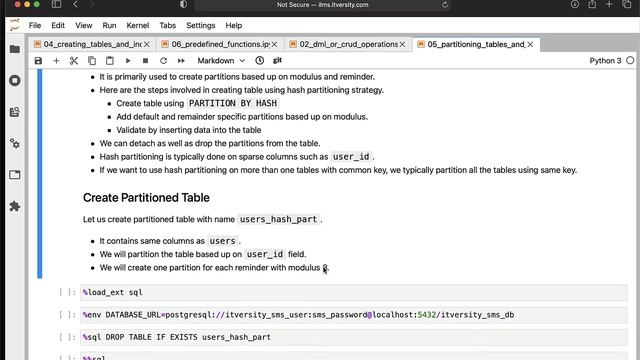Copy the selected cells

(92, 61)
